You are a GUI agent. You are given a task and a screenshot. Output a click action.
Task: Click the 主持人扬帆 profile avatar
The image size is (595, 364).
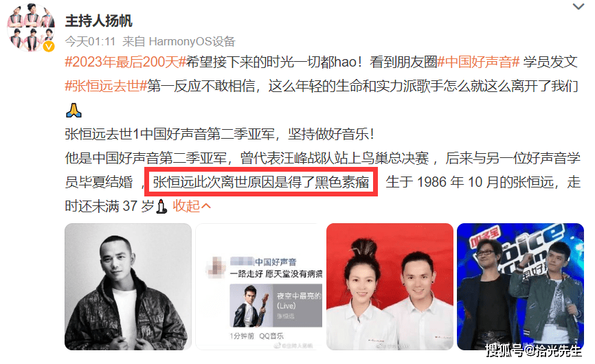pyautogui.click(x=31, y=27)
